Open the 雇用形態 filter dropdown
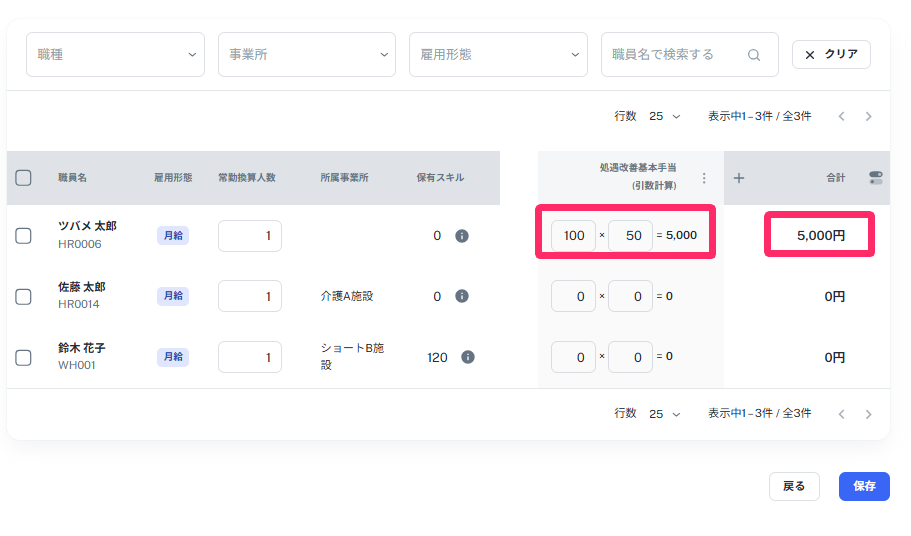 [x=498, y=55]
